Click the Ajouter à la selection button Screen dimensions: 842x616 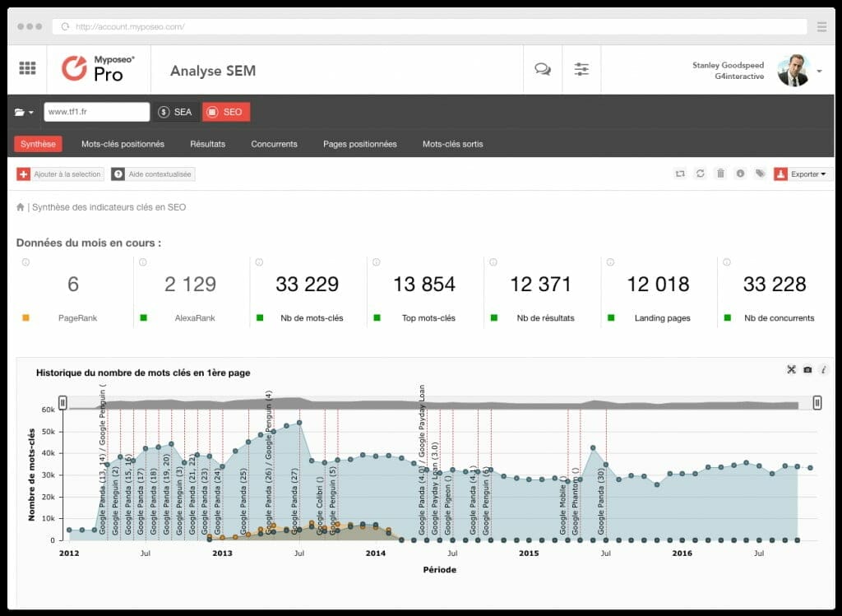(60, 174)
